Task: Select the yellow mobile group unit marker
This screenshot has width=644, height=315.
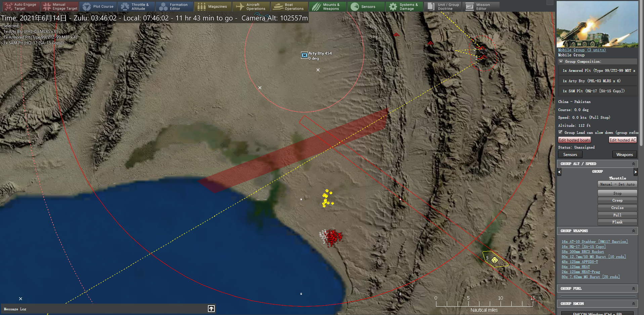Action: coord(495,260)
